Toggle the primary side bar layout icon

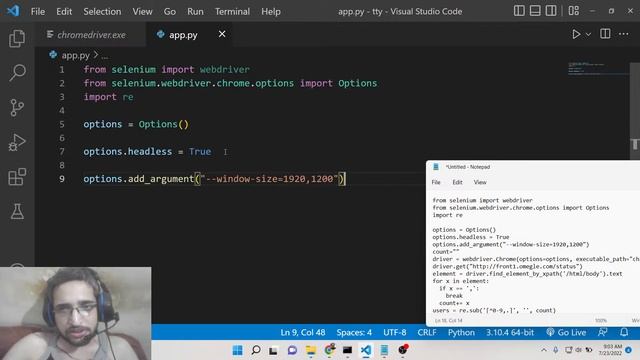(519, 11)
